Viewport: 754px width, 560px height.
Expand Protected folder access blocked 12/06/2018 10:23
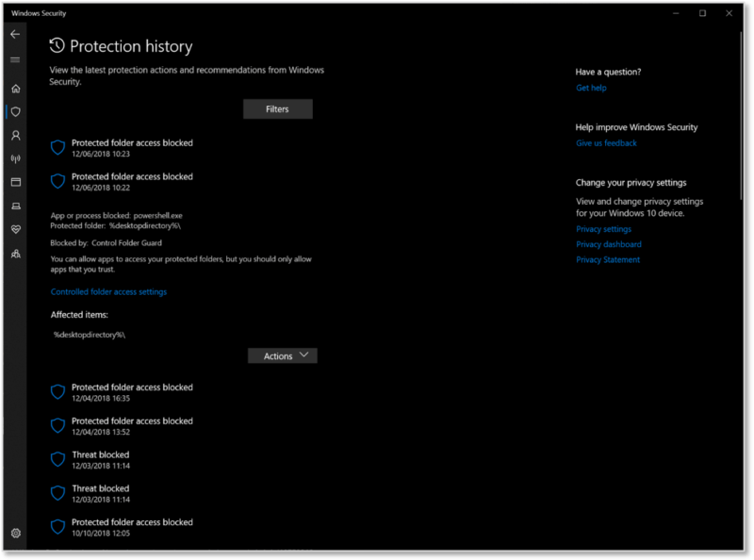(x=132, y=148)
